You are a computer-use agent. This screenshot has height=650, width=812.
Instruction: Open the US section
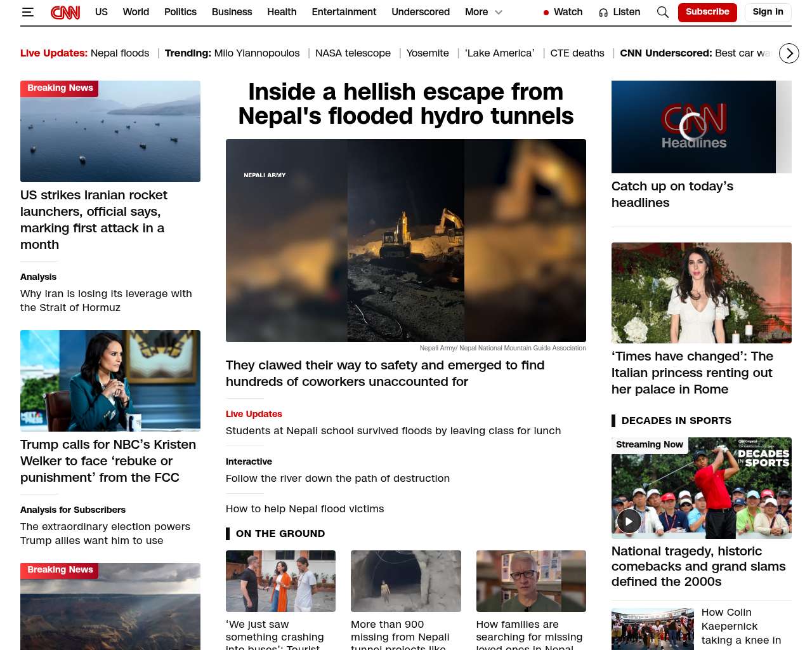coord(101,12)
